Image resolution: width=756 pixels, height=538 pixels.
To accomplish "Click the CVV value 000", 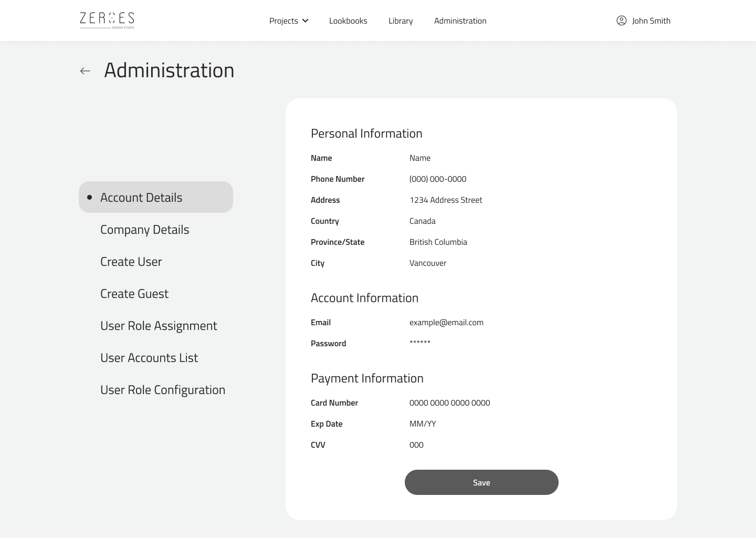I will 416,445.
